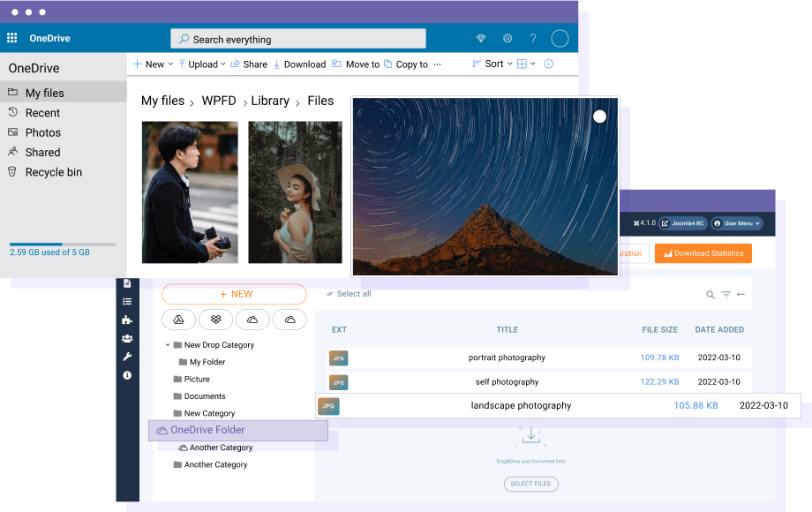
Task: Open the OneDrive app launcher grid
Action: (12, 38)
